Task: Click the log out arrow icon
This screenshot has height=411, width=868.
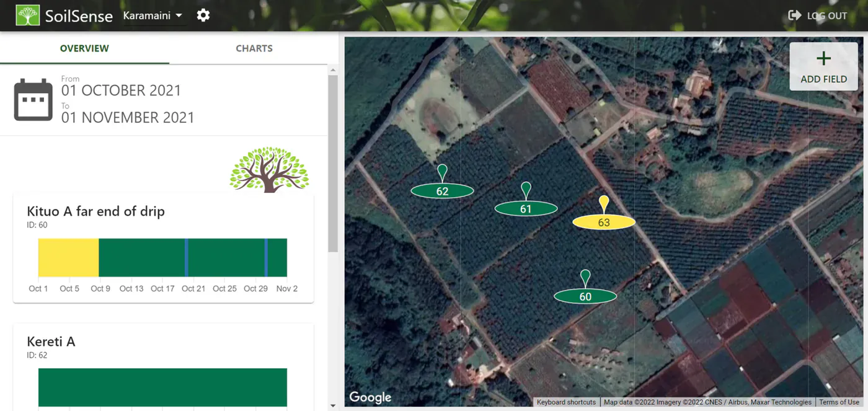Action: click(794, 15)
